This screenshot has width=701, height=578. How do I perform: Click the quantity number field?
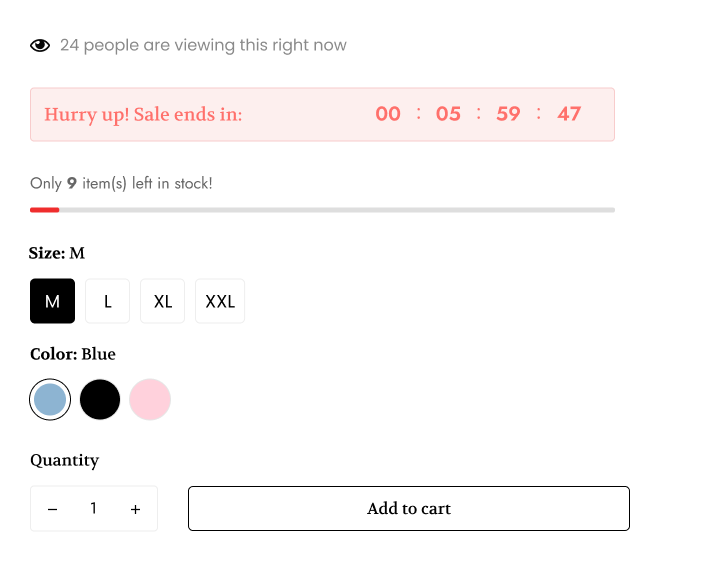pyautogui.click(x=94, y=509)
